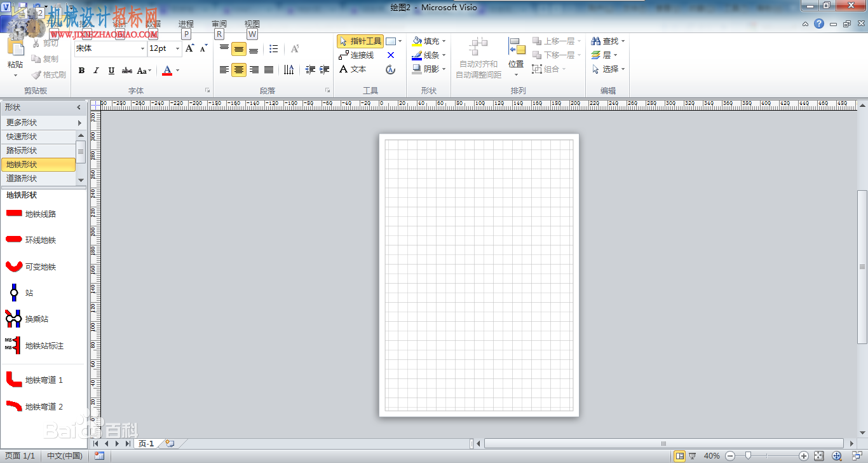Set top vertical text alignment
868x463 pixels.
224,48
